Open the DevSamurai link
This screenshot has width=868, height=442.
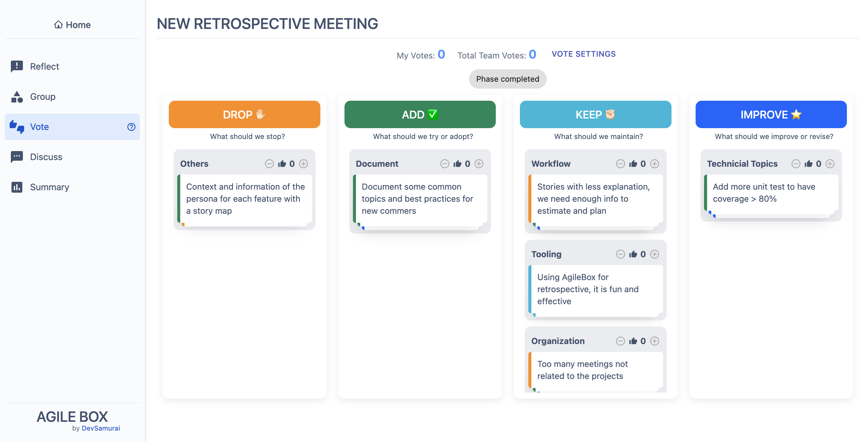tap(101, 428)
